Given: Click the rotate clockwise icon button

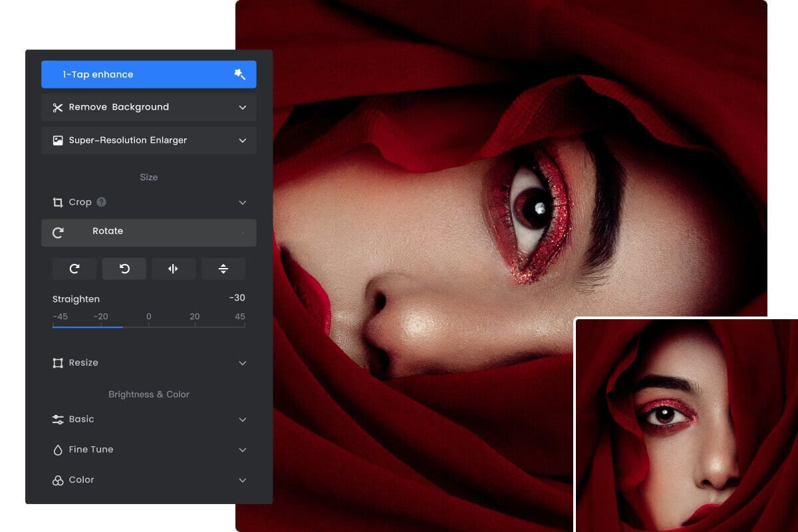Looking at the screenshot, I should 74,269.
